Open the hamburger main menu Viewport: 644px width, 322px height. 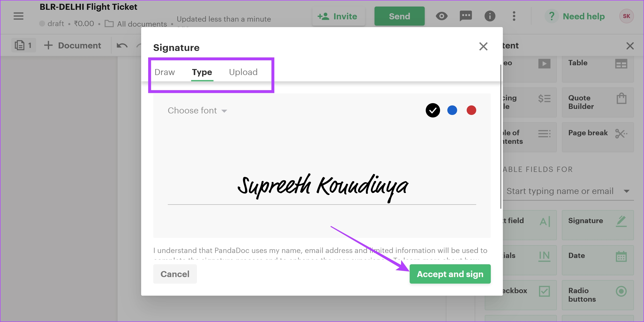[x=18, y=16]
